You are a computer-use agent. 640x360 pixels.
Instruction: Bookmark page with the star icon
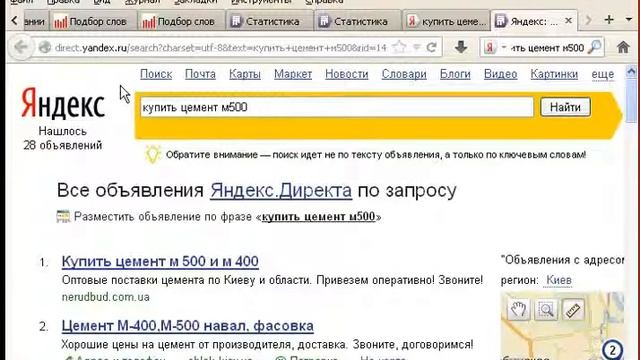point(400,48)
